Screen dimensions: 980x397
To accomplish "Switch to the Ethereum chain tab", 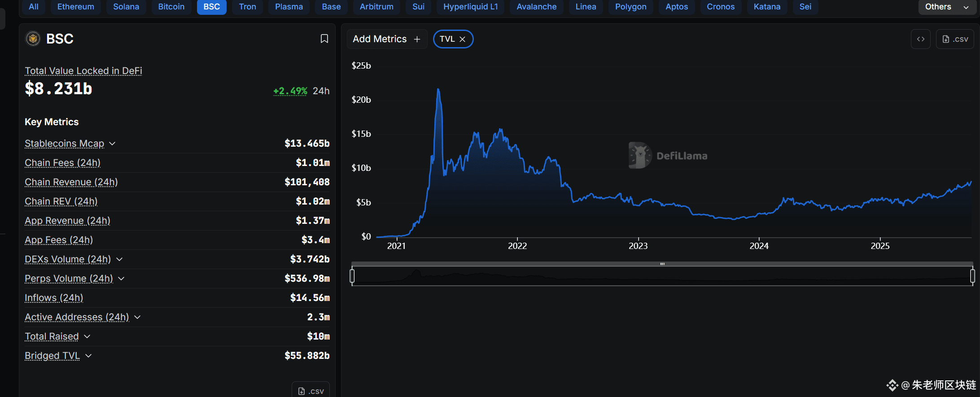I will click(x=75, y=7).
